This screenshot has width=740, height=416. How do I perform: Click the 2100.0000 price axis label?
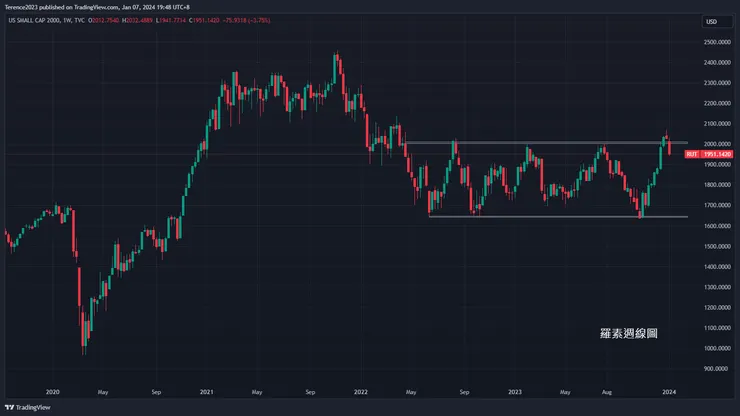coord(717,124)
